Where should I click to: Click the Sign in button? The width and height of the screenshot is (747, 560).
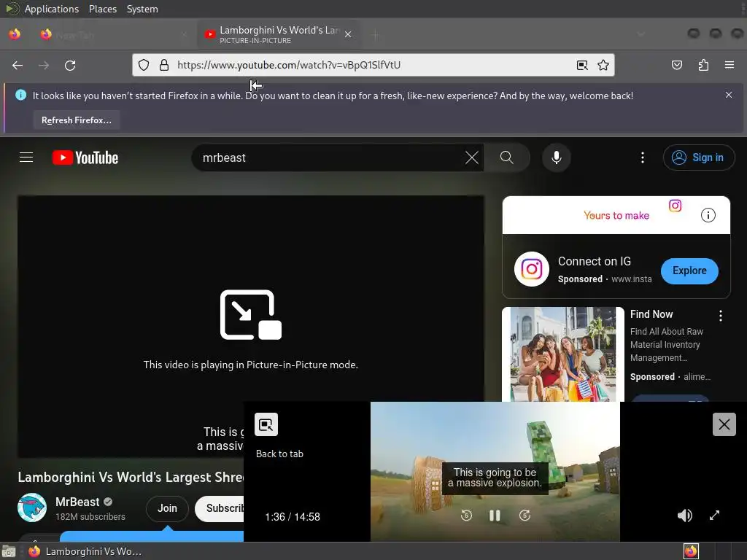pos(698,157)
